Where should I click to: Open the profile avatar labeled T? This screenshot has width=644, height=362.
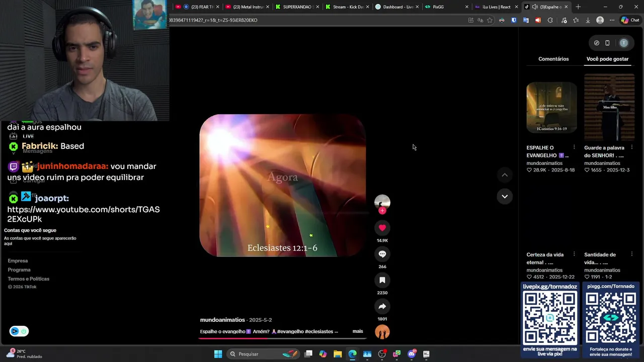pyautogui.click(x=624, y=43)
